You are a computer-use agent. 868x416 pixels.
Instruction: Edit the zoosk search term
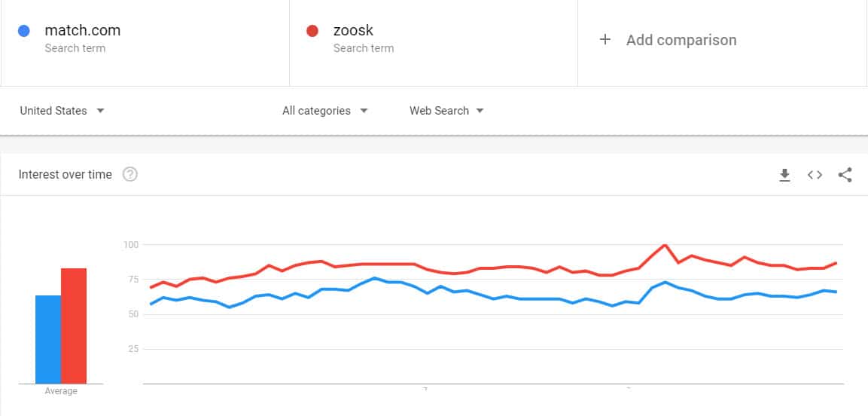(x=353, y=30)
